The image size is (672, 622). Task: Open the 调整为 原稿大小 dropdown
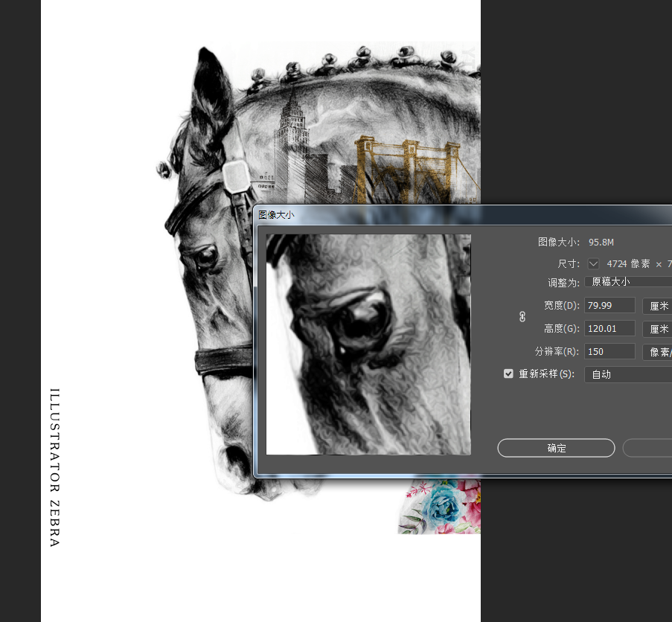(x=628, y=282)
